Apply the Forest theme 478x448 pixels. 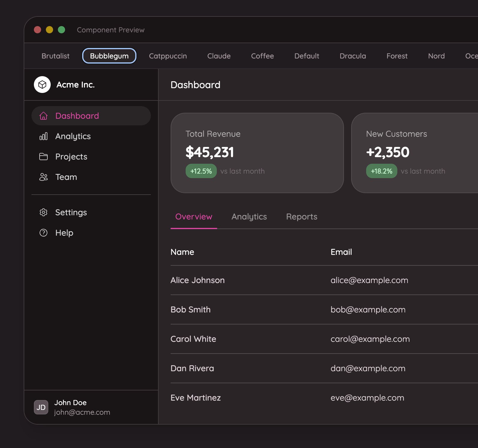click(x=397, y=56)
